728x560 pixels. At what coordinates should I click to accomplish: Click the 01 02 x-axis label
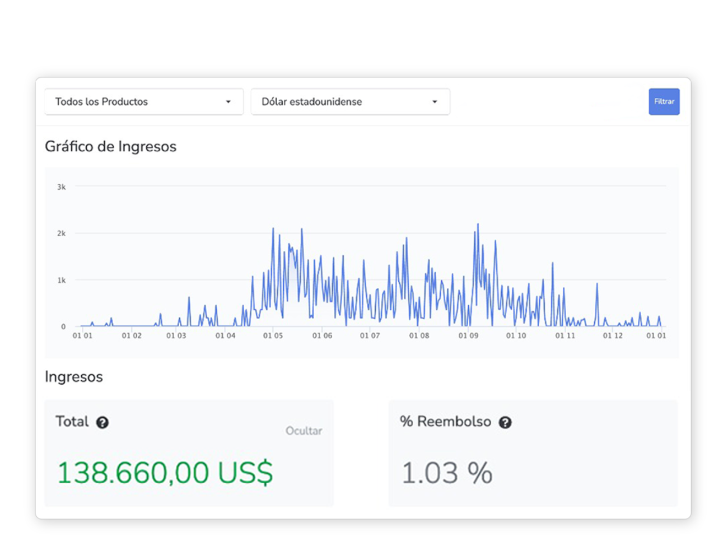click(x=132, y=335)
